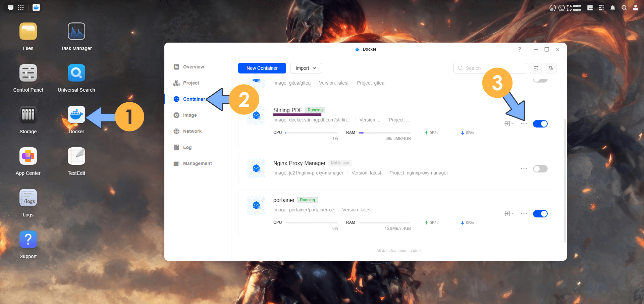Click 'Image: jc21/nginx-proxy-manager' text

(x=308, y=173)
